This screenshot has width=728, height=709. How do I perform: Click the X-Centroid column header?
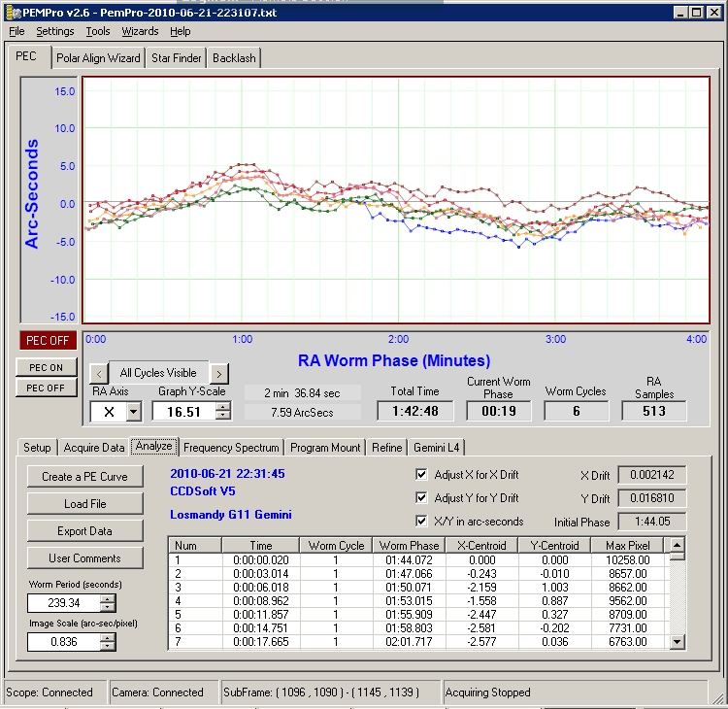pyautogui.click(x=481, y=546)
